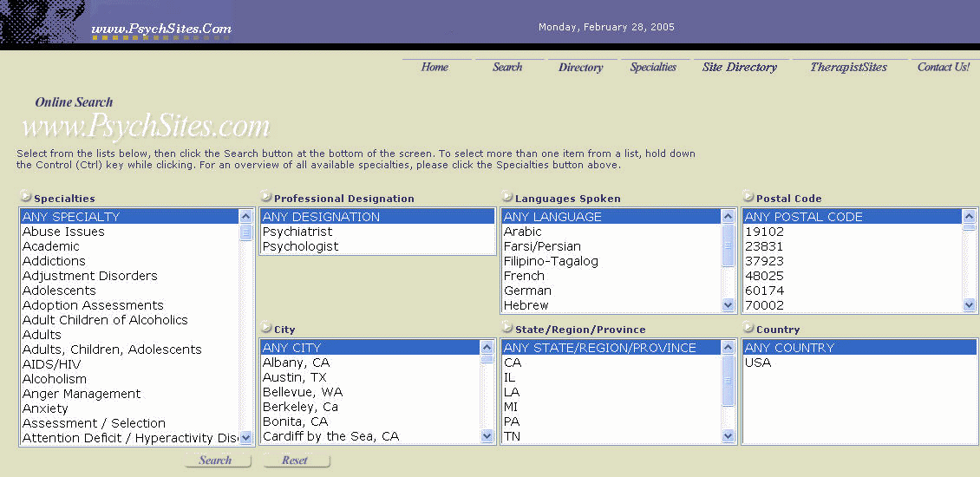The width and height of the screenshot is (980, 477).
Task: Click up arrow of Specialties list scrollbar
Action: pos(245,216)
